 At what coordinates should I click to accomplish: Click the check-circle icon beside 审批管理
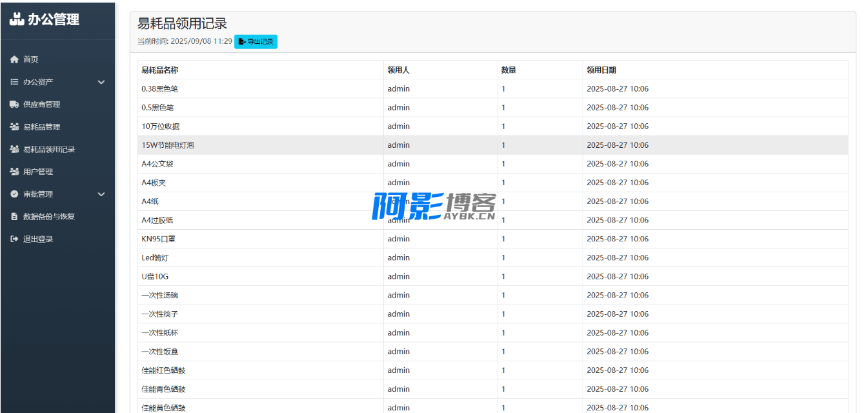[14, 194]
